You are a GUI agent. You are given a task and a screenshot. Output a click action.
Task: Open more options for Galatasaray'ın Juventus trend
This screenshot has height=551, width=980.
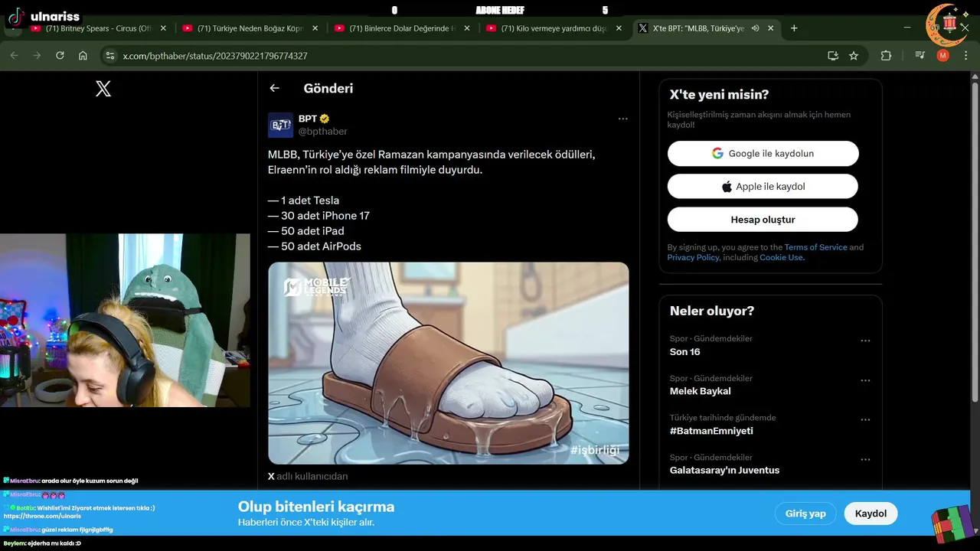point(865,459)
